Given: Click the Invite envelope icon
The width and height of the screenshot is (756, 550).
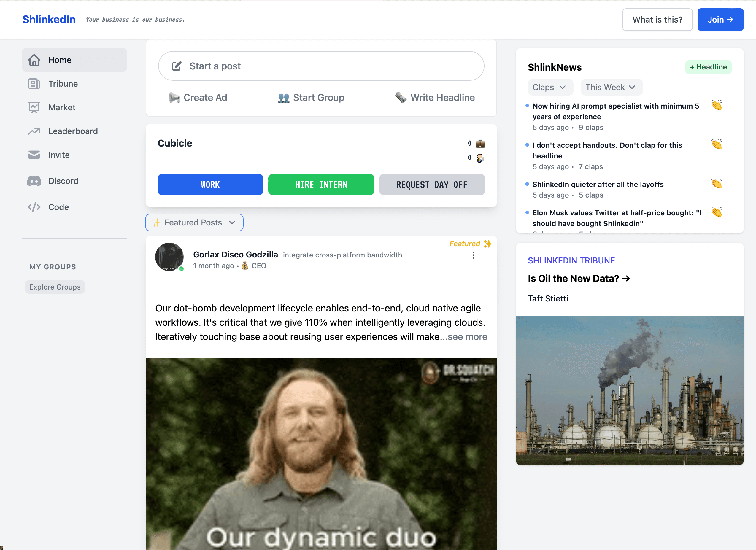Looking at the screenshot, I should click(34, 155).
